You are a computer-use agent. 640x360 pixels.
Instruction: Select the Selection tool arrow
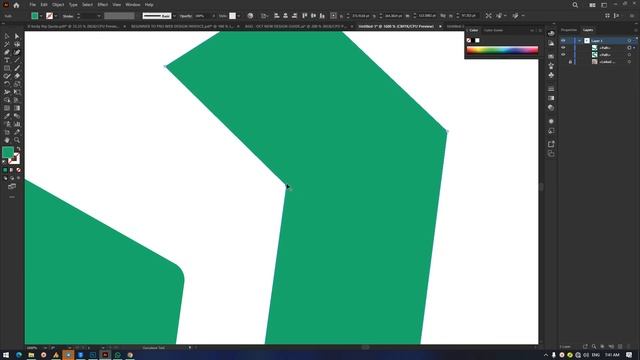coord(7,36)
